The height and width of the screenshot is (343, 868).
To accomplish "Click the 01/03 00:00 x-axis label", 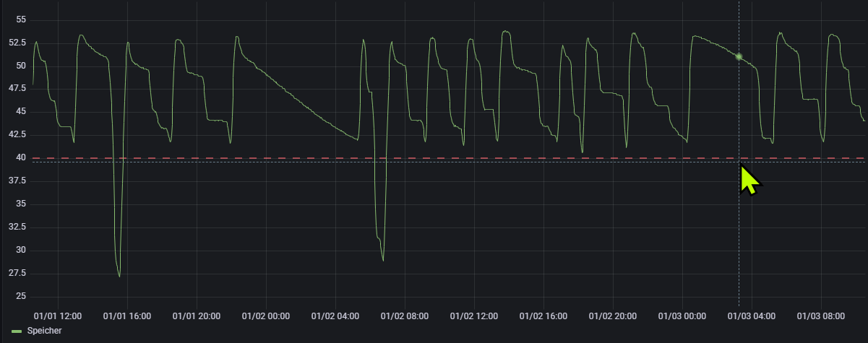I will 682,316.
